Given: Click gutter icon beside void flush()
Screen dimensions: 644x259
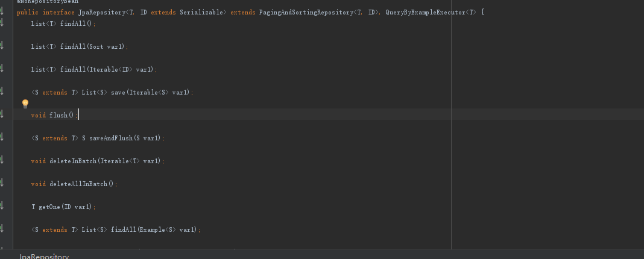Looking at the screenshot, I should (x=2, y=114).
